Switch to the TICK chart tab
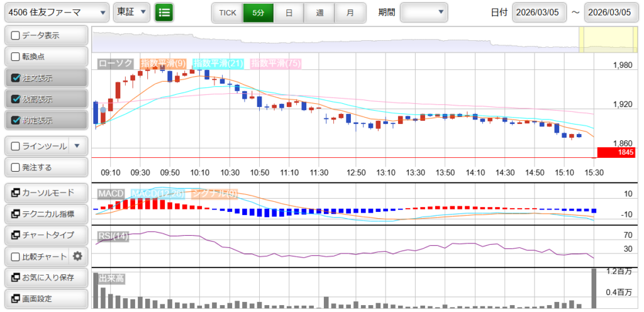The image size is (644, 312). (227, 12)
